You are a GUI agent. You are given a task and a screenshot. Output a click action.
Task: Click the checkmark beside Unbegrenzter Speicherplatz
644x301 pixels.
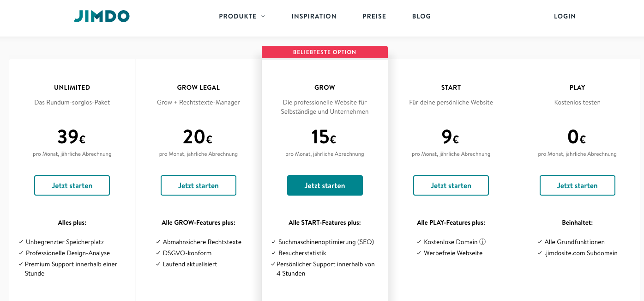(x=21, y=242)
